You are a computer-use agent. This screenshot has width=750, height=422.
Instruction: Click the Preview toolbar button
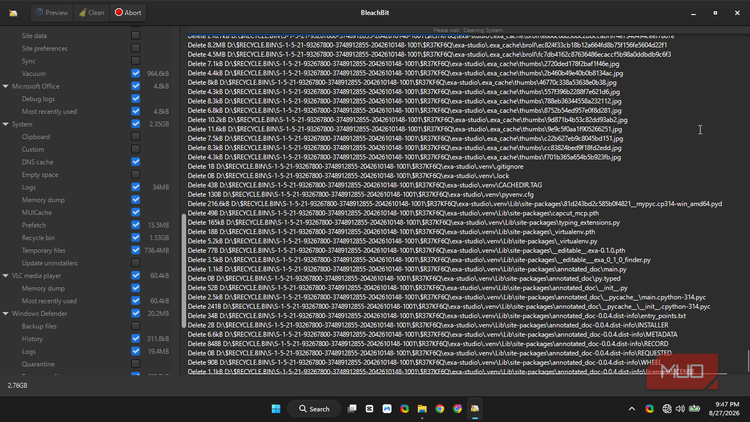tap(52, 13)
